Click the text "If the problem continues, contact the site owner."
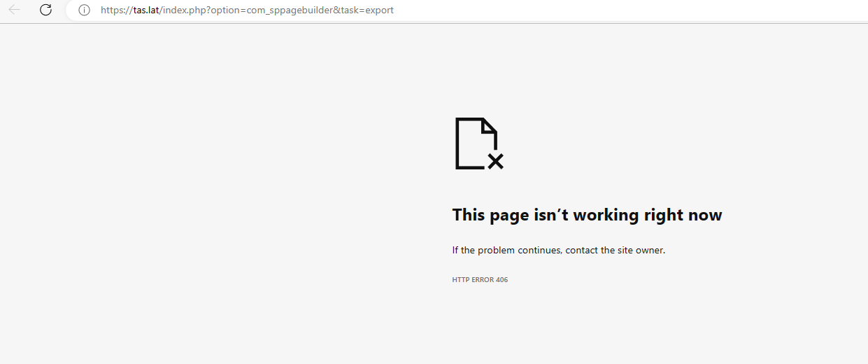Screen dimensions: 868x364 559,250
